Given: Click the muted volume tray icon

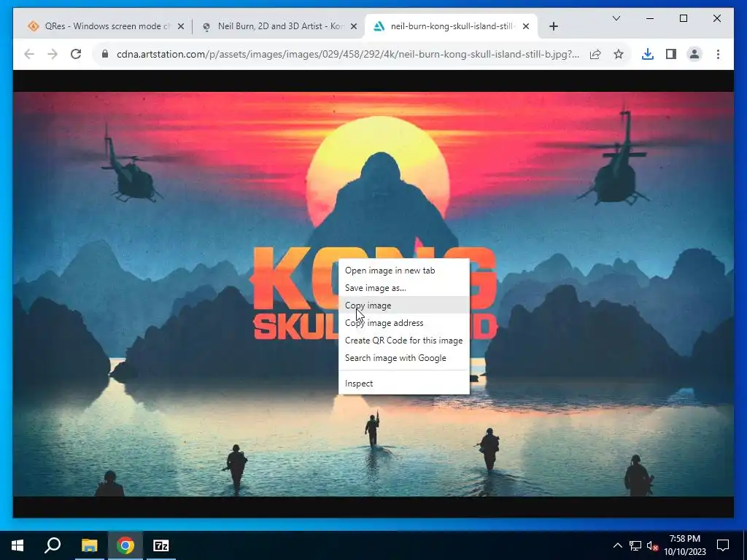Looking at the screenshot, I should click(x=652, y=545).
